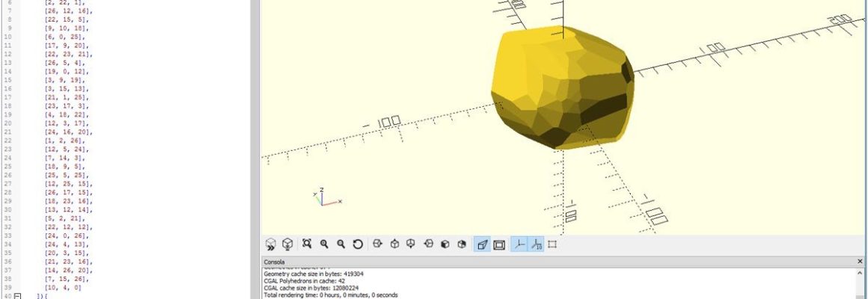Viewport: 868px width, 299px height.
Task: Click code line 10 '[6, 0, 25],'
Action: (65, 37)
